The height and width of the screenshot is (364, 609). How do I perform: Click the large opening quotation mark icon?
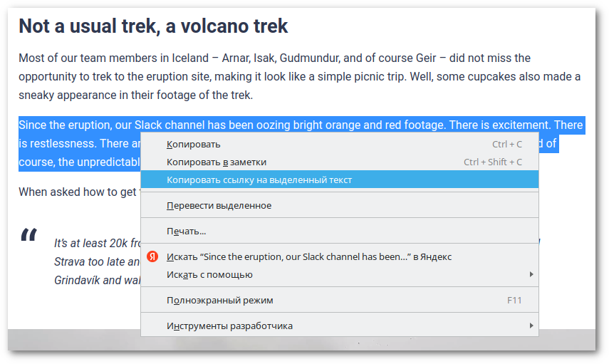coord(29,236)
